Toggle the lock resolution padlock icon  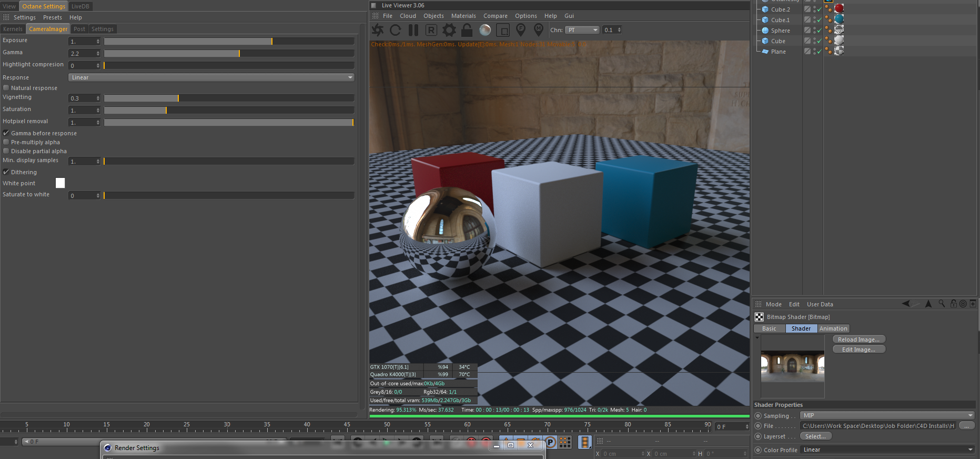pos(467,30)
